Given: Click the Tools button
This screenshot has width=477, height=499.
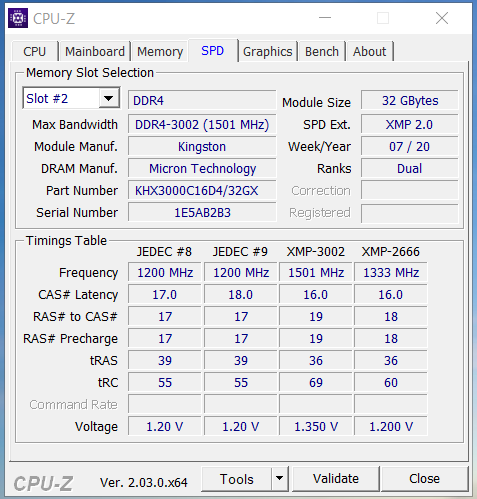Looking at the screenshot, I should tap(237, 479).
